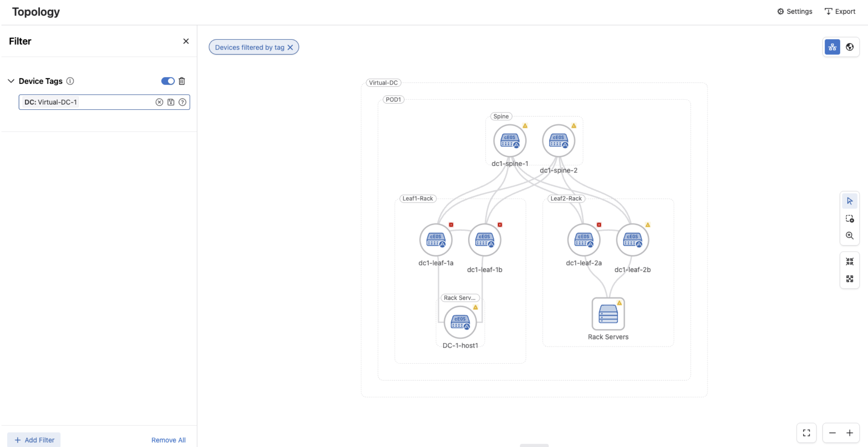Switch to hierarchical topology layout view

[832, 47]
